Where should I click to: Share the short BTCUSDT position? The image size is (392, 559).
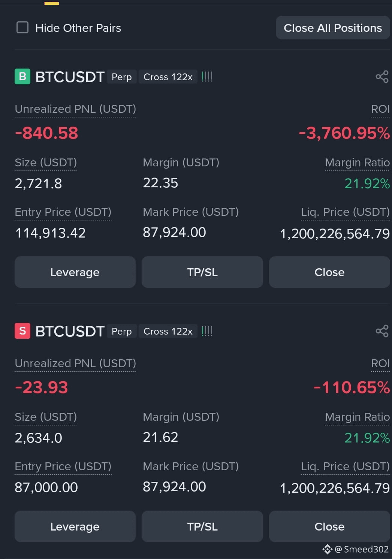tap(382, 331)
